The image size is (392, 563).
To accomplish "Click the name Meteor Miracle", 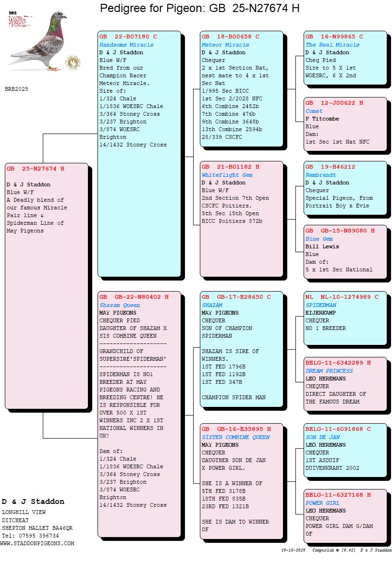I will [225, 45].
